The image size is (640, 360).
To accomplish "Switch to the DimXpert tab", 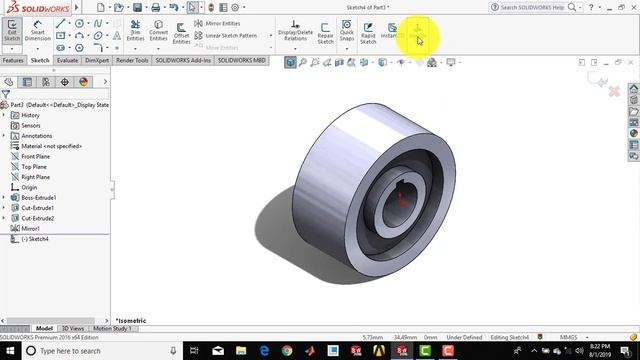I will pos(97,60).
